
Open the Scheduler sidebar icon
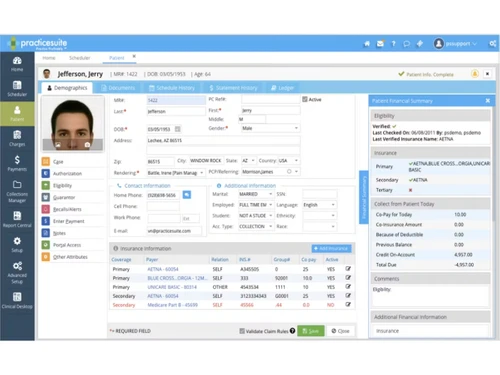click(x=17, y=89)
